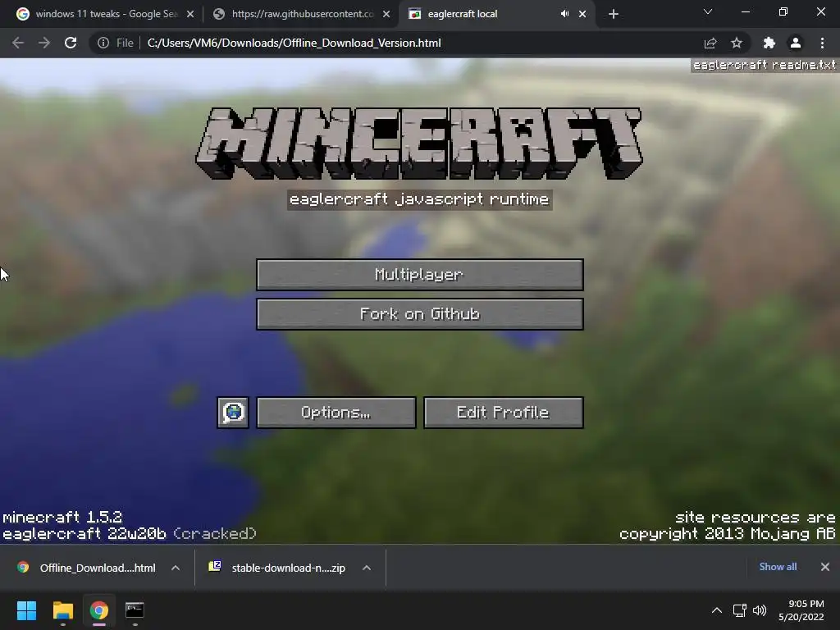Open the Offline_Download html downloaded file
The image size is (840, 630).
pyautogui.click(x=86, y=568)
